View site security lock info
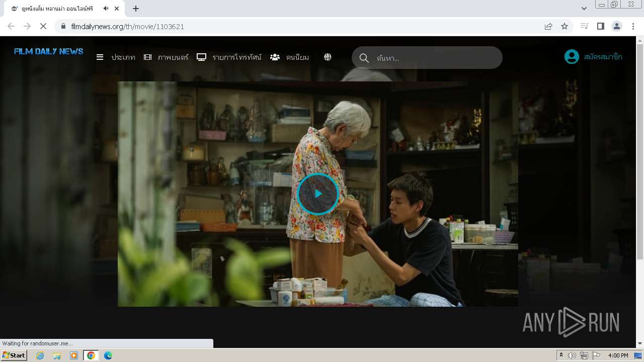Viewport: 644px width, 362px height. [63, 26]
